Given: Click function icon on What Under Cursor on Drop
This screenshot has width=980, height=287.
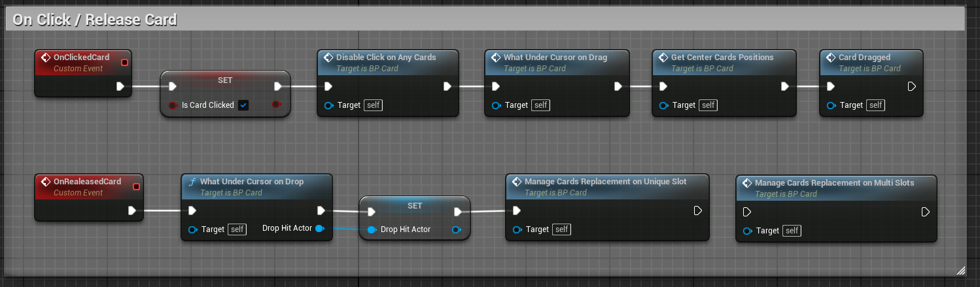Looking at the screenshot, I should 192,182.
